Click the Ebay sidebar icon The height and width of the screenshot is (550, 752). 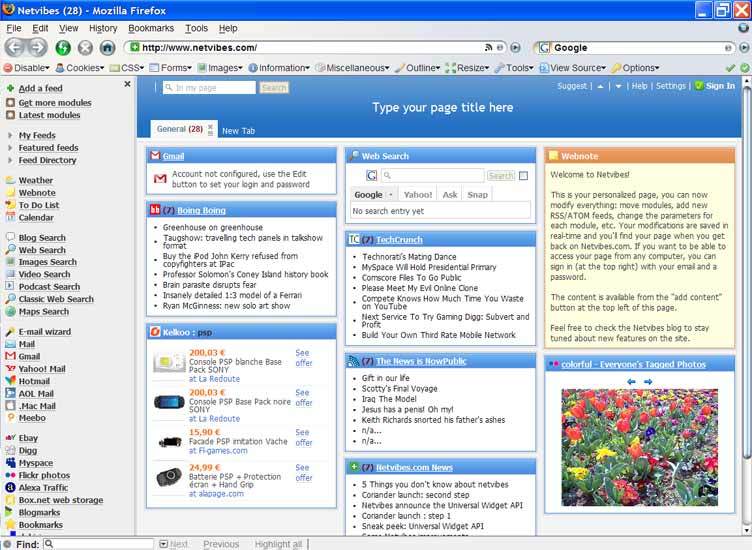[10, 438]
